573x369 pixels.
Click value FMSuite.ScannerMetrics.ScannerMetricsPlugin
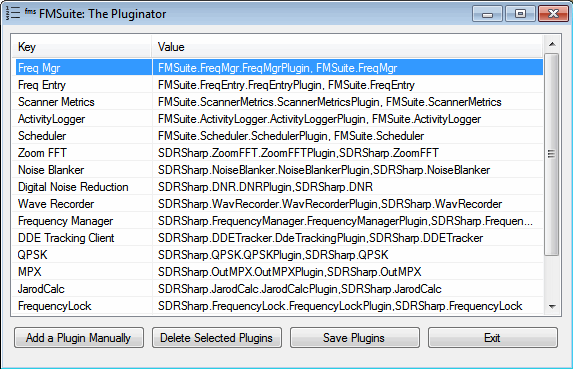pyautogui.click(x=329, y=102)
